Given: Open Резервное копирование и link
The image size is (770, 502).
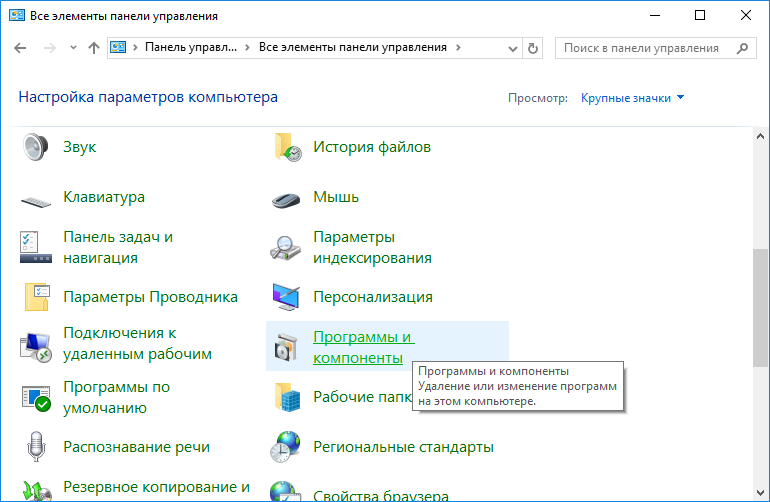Looking at the screenshot, I should (157, 487).
